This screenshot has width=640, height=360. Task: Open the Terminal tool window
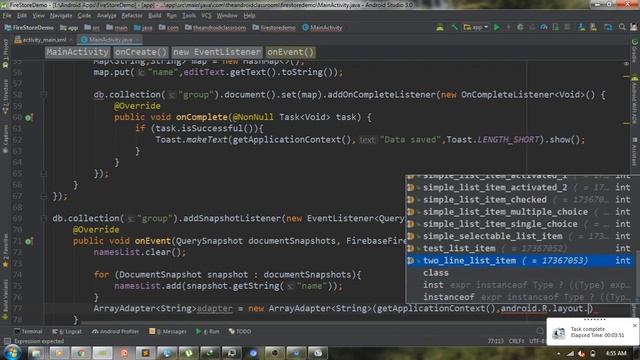click(x=28, y=331)
